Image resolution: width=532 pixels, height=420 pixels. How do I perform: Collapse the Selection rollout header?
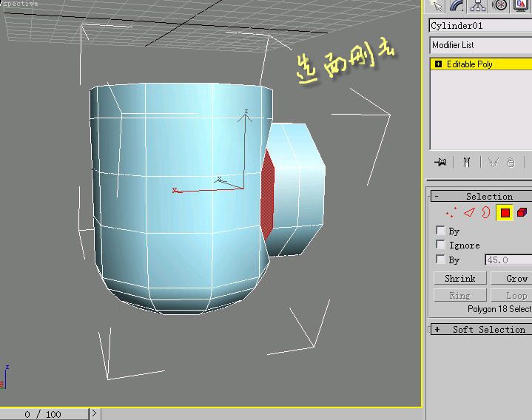click(482, 196)
